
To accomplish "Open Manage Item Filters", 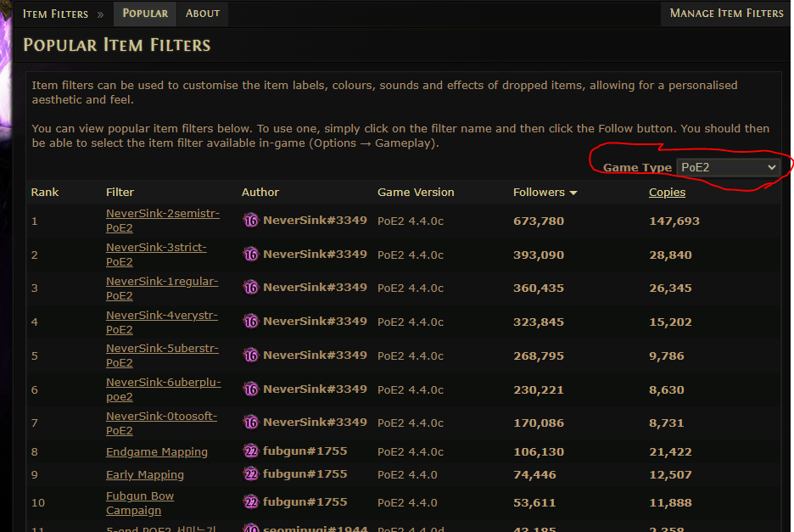I will (727, 14).
